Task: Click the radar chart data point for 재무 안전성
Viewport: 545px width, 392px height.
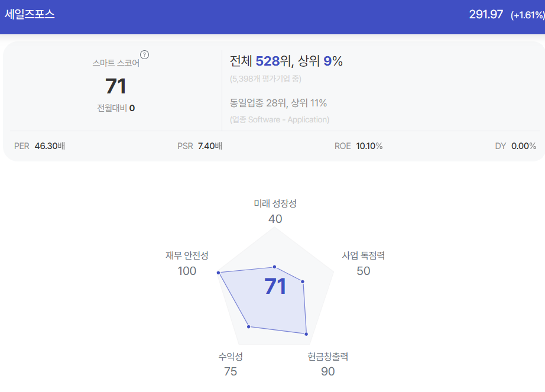Action: [x=219, y=273]
